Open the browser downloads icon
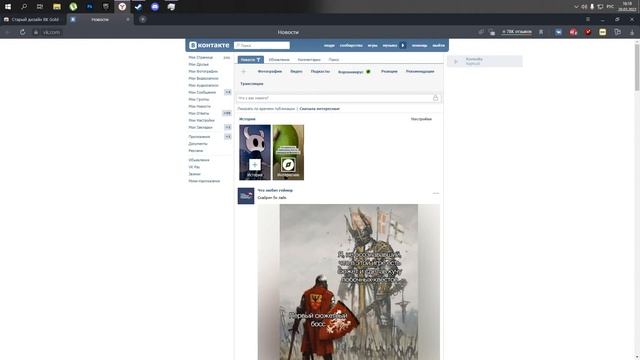Screen dimensions: 640x360 point(632,32)
